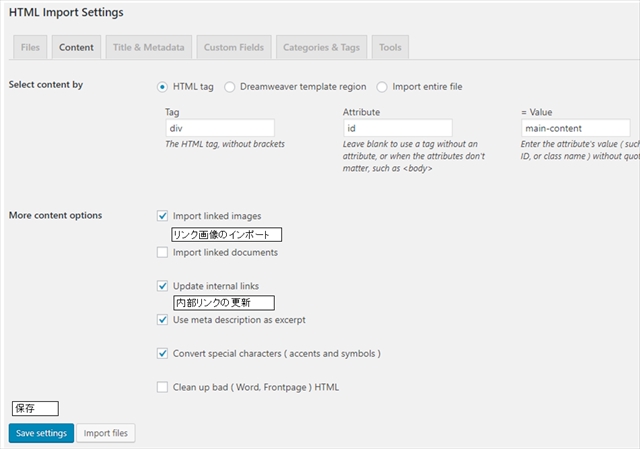Click the Tag input field
Image resolution: width=640 pixels, height=449 pixels.
point(219,129)
